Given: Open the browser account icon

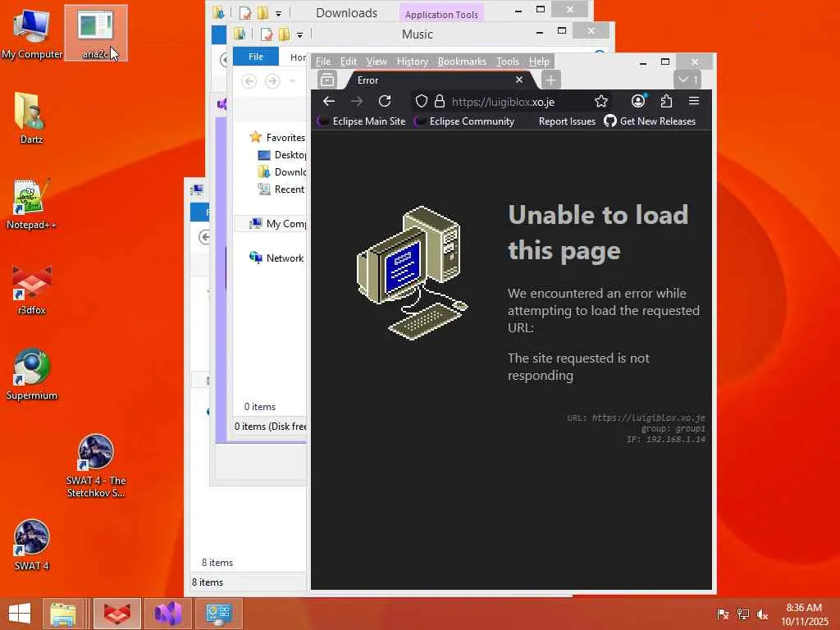Looking at the screenshot, I should 638,101.
